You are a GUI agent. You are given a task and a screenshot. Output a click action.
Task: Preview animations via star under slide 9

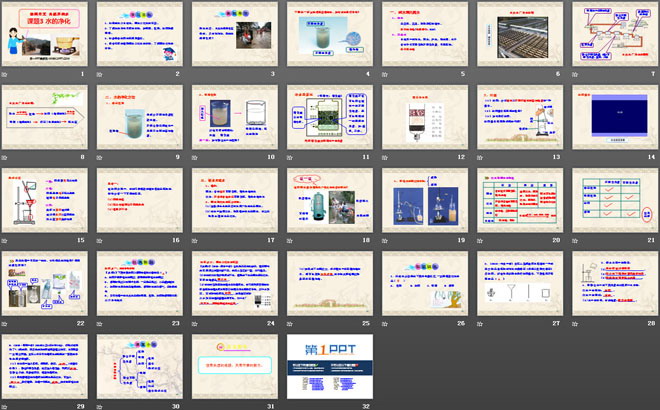point(104,157)
